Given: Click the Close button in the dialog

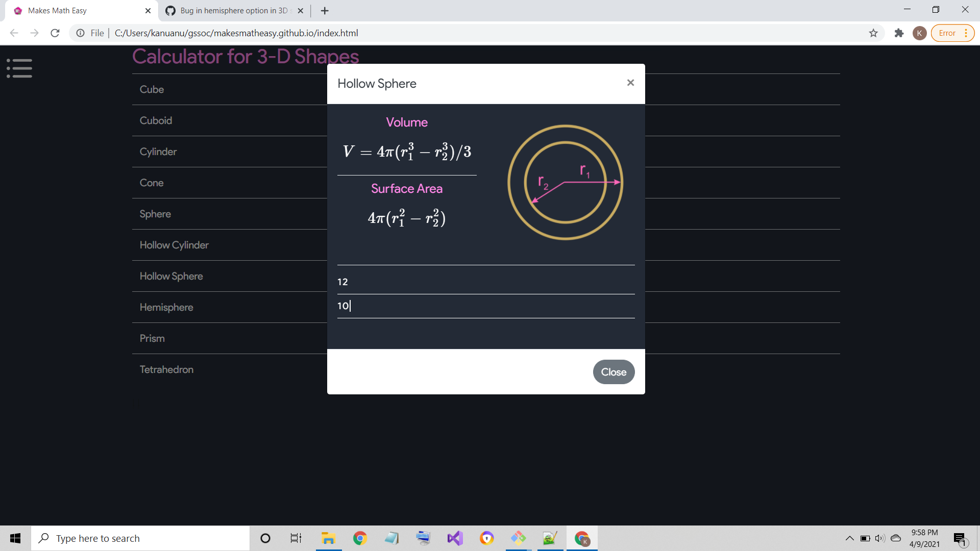Looking at the screenshot, I should click(614, 372).
